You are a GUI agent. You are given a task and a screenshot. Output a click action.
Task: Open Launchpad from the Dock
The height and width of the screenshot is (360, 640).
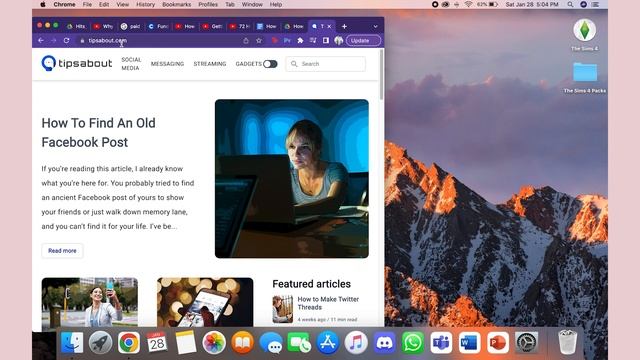pyautogui.click(x=100, y=342)
